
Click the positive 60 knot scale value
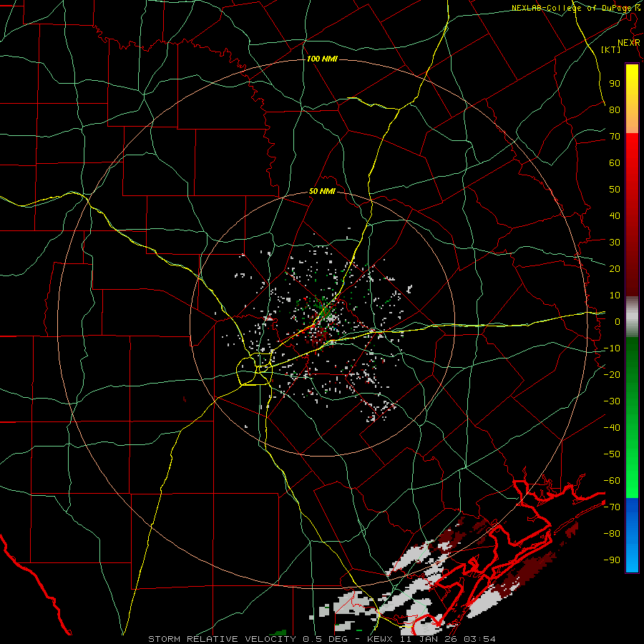(615, 162)
